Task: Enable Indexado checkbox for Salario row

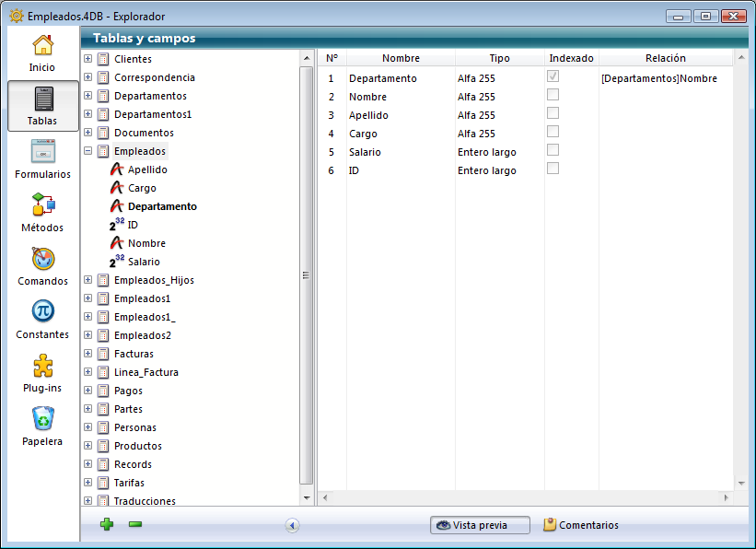Action: point(552,150)
